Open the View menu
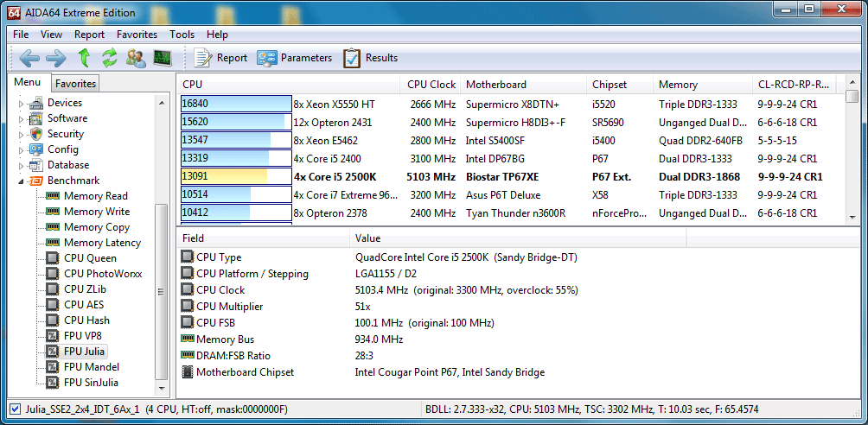This screenshot has width=868, height=425. (x=52, y=35)
